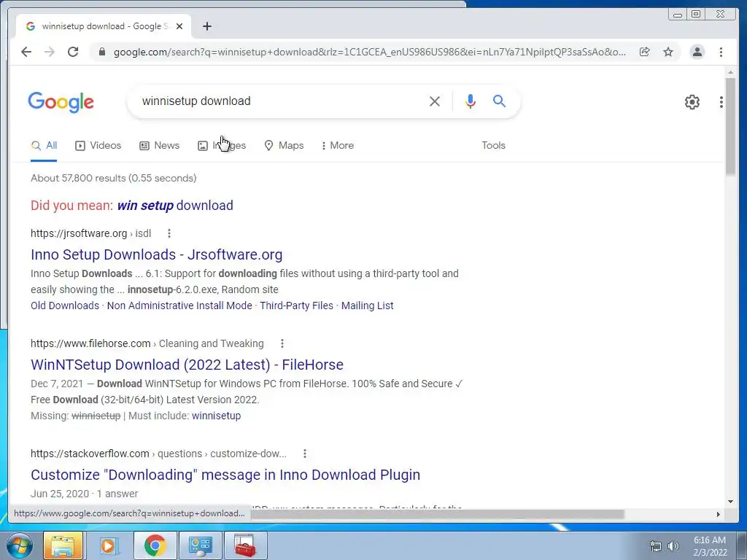The width and height of the screenshot is (747, 560).
Task: Launch Windows Media Player from the taskbar
Action: [x=108, y=545]
